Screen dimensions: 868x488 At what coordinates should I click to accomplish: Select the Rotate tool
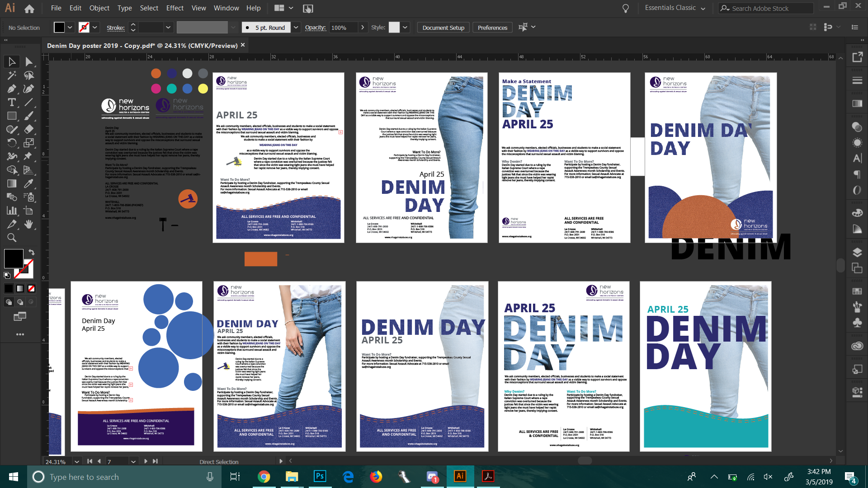[x=12, y=143]
